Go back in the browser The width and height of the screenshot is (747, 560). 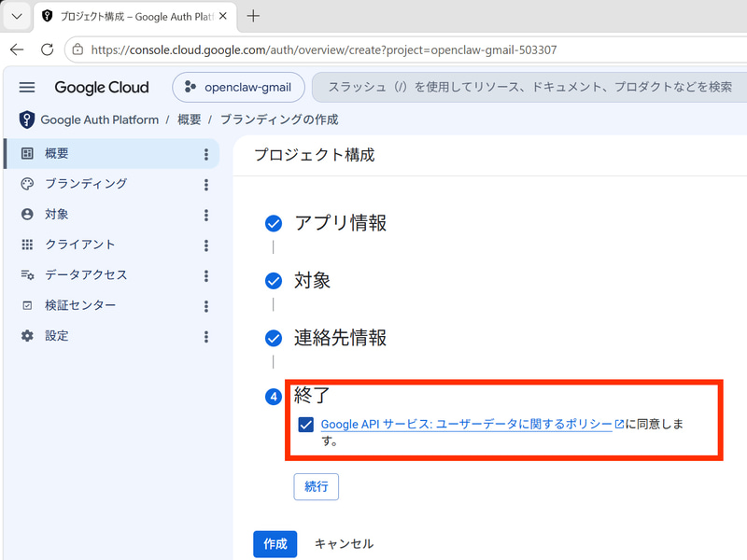(x=17, y=49)
